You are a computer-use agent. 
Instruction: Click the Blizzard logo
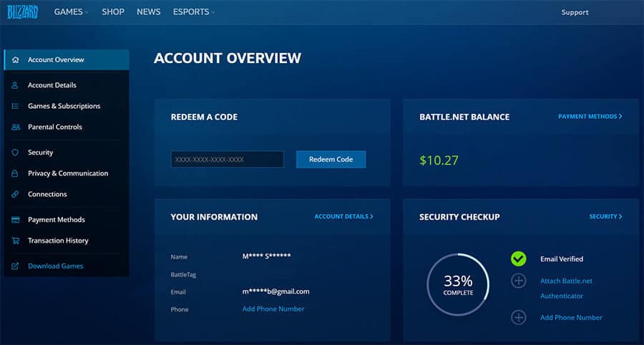[x=23, y=11]
